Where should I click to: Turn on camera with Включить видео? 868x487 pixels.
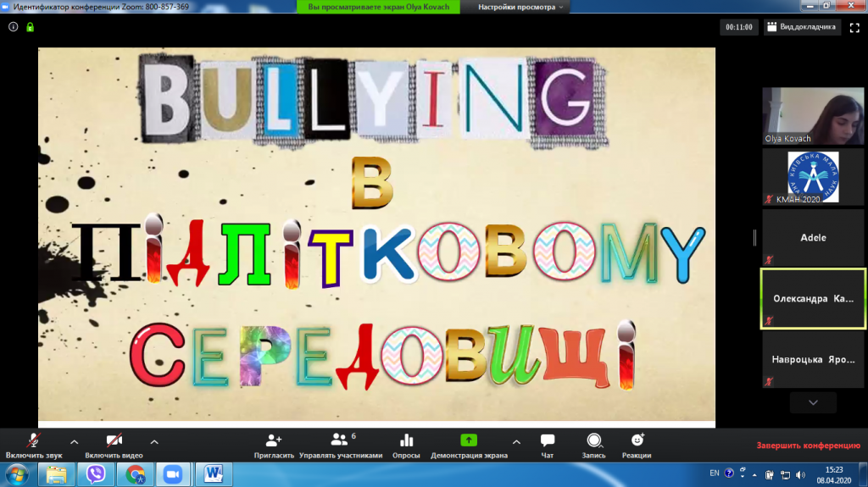[x=114, y=445]
